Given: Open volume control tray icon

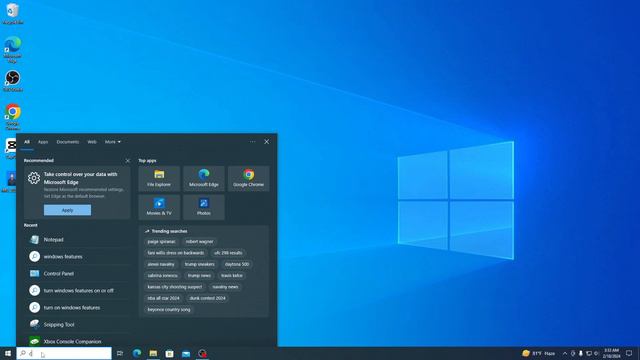Looking at the screenshot, I should coord(596,353).
